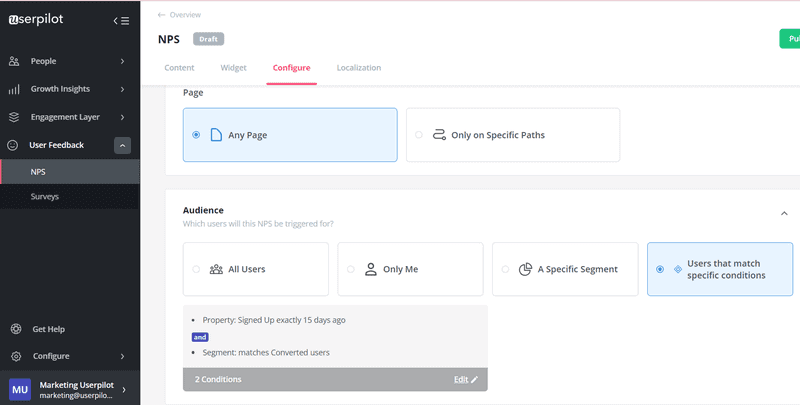Click the '2 Conditions' footer bar

click(x=335, y=379)
